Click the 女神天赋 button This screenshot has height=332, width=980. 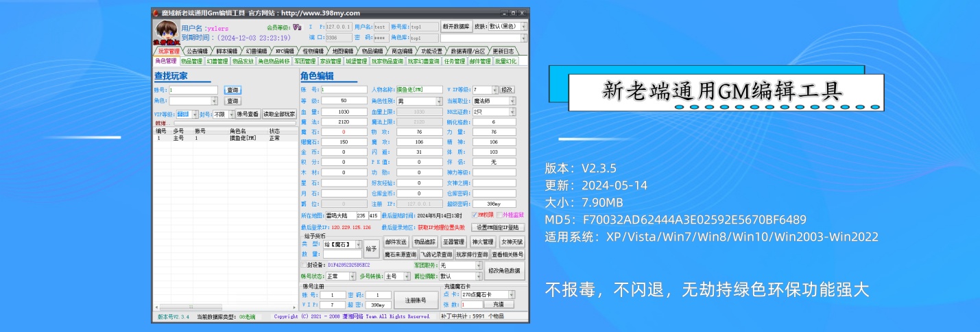(x=512, y=242)
